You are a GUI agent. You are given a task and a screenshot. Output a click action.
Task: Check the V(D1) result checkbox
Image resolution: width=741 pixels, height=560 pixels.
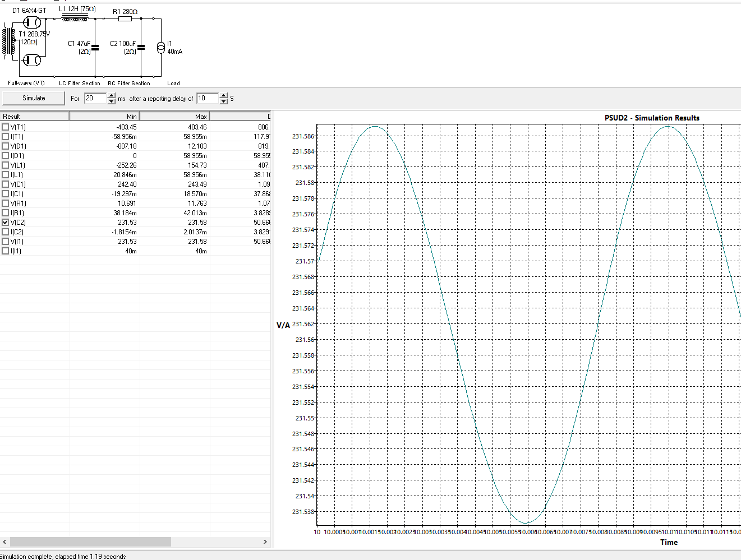(x=6, y=146)
